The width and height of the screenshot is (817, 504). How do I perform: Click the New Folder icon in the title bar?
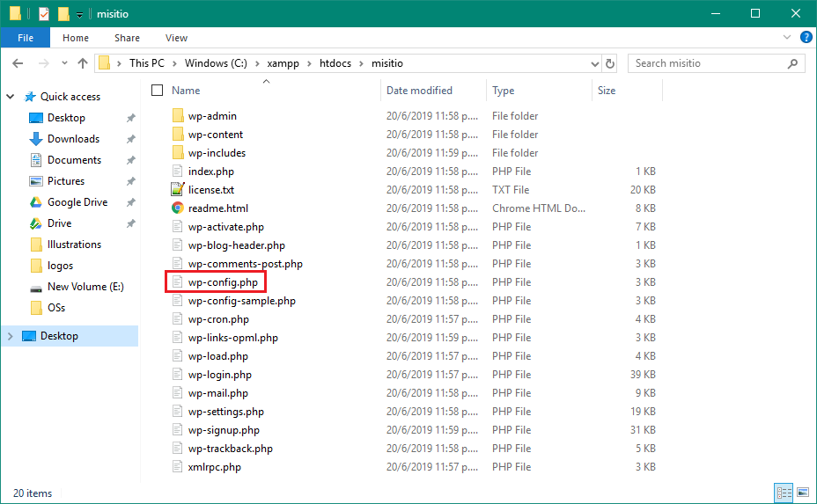(x=63, y=13)
